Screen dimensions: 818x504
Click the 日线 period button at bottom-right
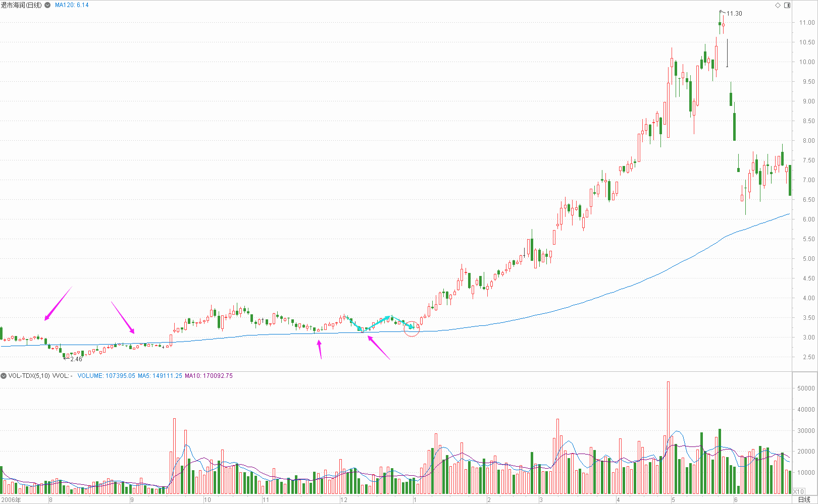click(x=804, y=499)
